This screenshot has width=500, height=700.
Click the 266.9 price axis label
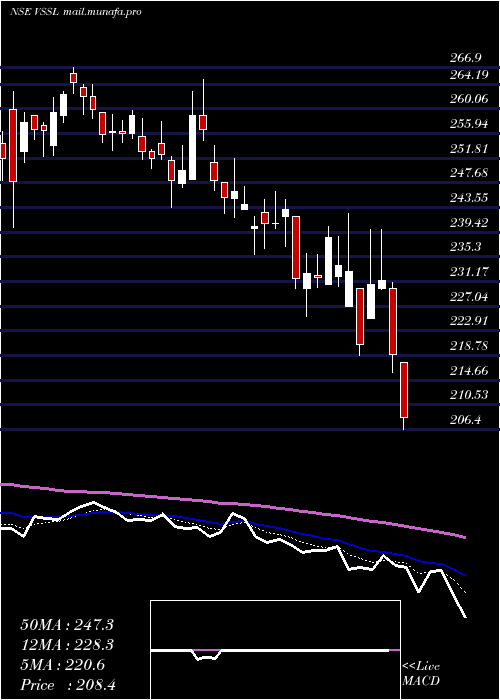(465, 58)
